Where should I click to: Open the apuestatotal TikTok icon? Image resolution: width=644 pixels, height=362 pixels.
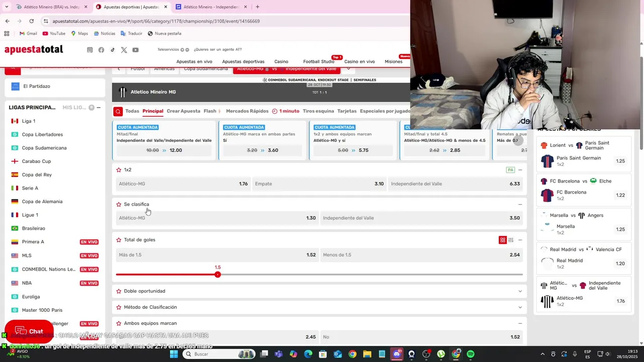[x=113, y=50]
